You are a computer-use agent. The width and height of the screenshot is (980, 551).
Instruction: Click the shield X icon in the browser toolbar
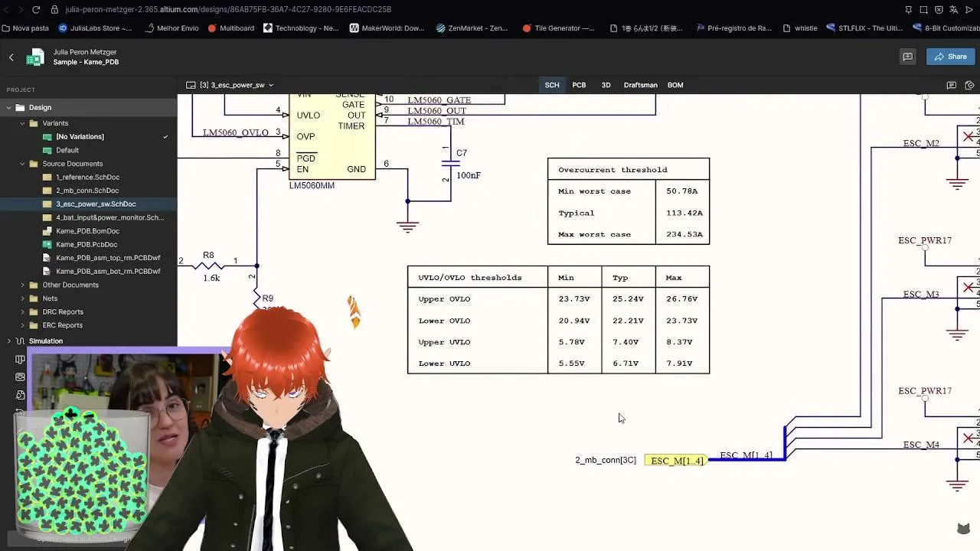[939, 10]
